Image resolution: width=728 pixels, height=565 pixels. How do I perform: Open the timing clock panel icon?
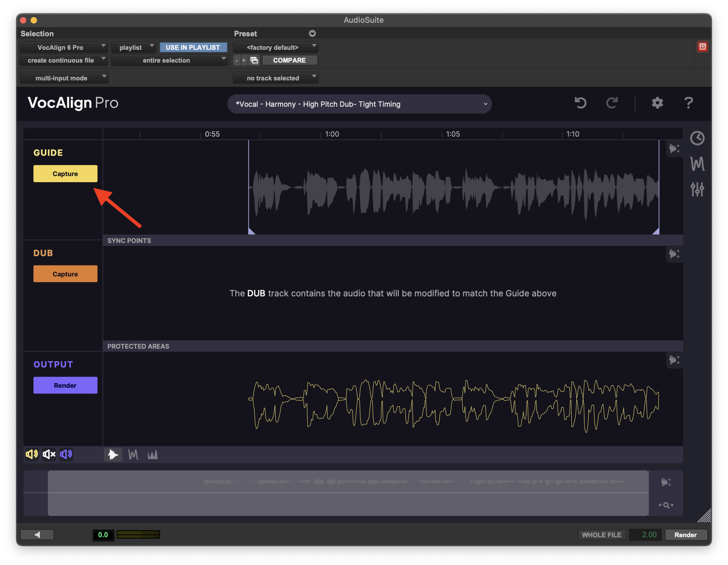(x=697, y=138)
